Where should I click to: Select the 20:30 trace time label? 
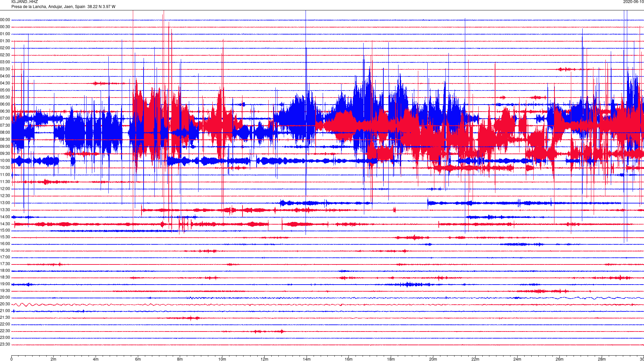[x=5, y=304]
